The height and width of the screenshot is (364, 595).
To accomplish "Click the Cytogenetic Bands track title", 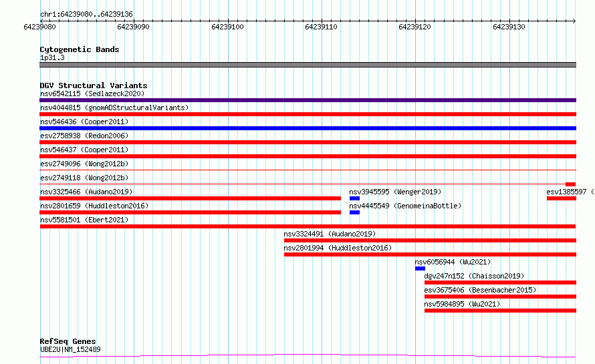I will 80,49.
